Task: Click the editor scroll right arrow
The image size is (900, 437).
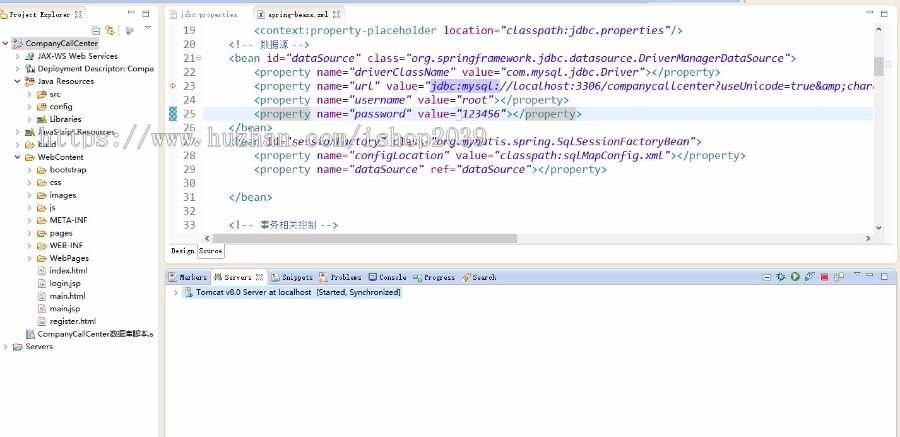Action: coord(868,238)
